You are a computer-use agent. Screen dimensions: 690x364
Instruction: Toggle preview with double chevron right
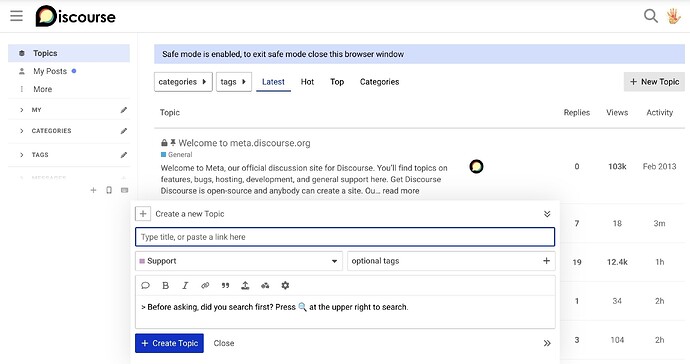point(547,343)
